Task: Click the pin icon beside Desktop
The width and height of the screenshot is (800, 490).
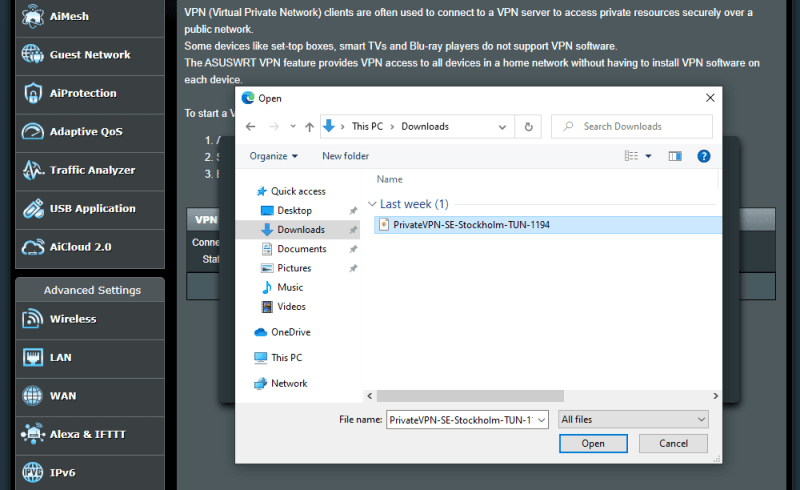Action: click(353, 211)
